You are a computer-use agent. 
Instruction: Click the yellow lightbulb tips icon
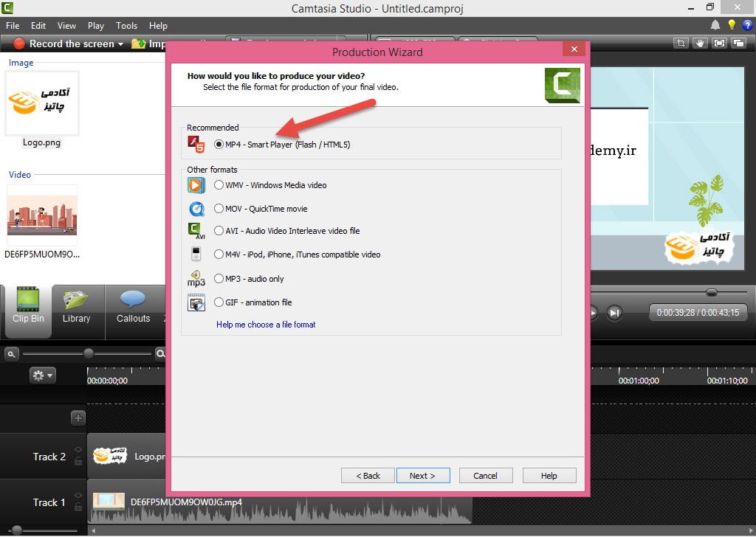(x=732, y=25)
